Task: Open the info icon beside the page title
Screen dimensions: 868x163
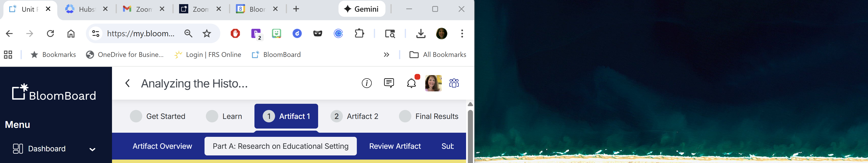Action: tap(367, 83)
